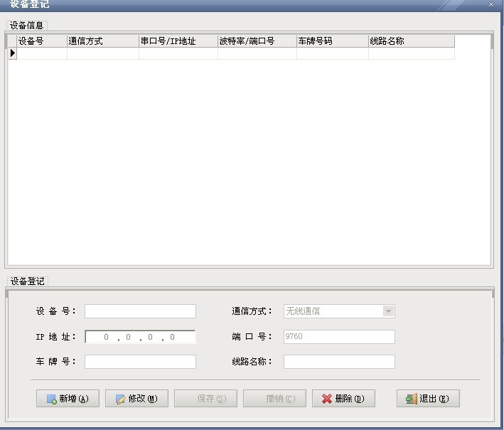
Task: Click the first octet of the IP 地址 field
Action: [106, 337]
